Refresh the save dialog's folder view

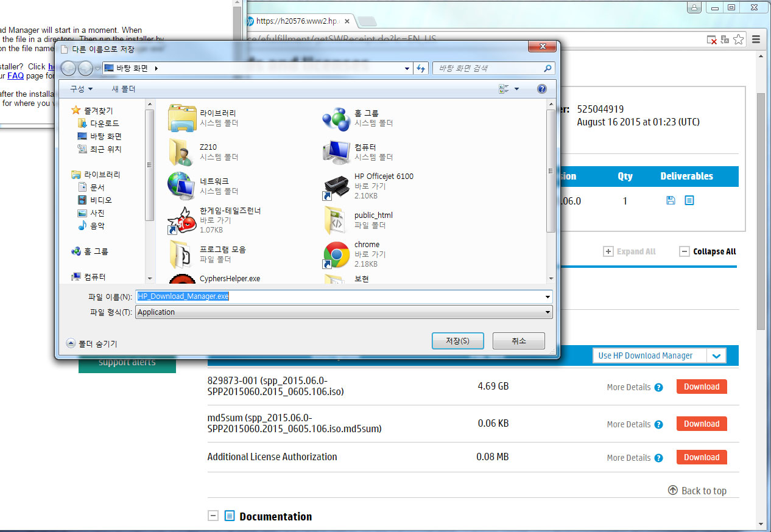click(x=420, y=68)
